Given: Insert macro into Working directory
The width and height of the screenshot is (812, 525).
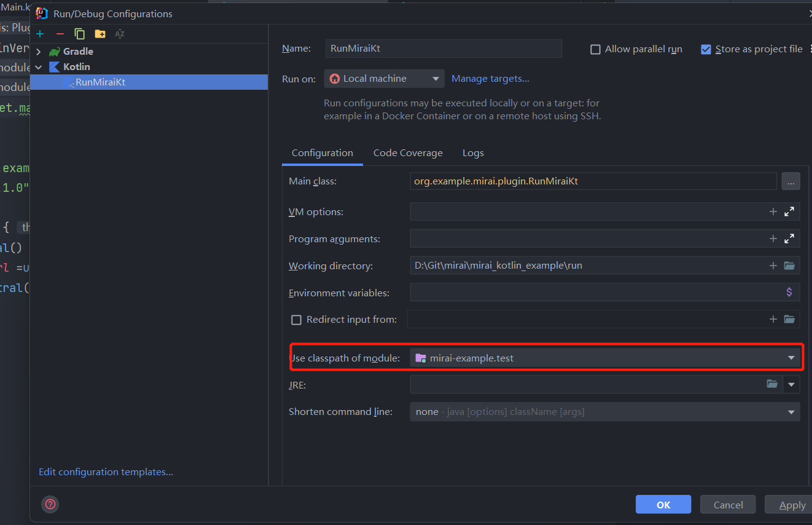Looking at the screenshot, I should pyautogui.click(x=773, y=266).
